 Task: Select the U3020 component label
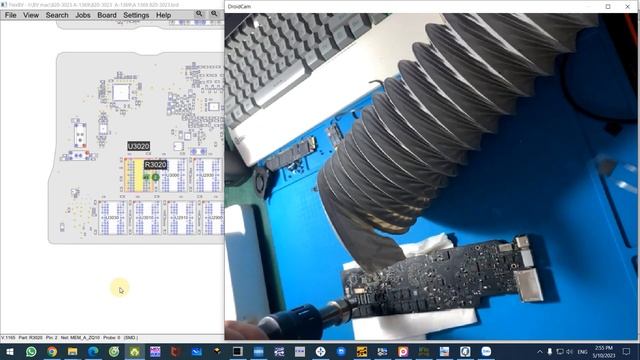tap(138, 146)
